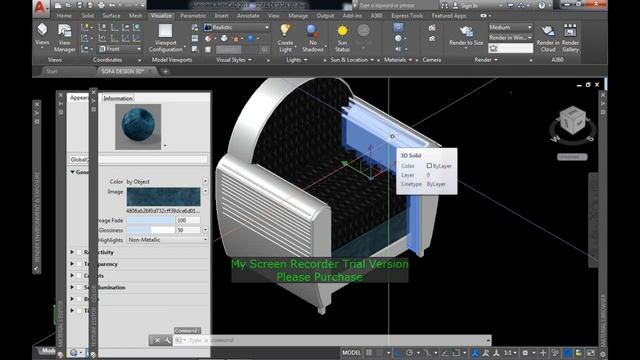Screen dimensions: 640x360
Task: Toggle the status bar grid display icon
Action: click(369, 353)
